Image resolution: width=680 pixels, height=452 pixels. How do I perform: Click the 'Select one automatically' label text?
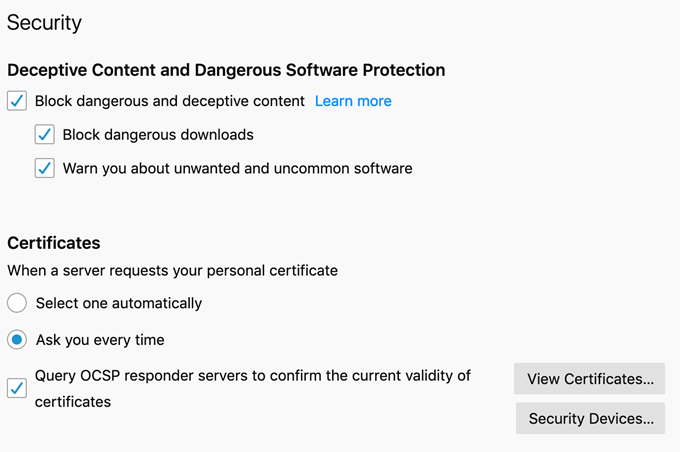(118, 303)
